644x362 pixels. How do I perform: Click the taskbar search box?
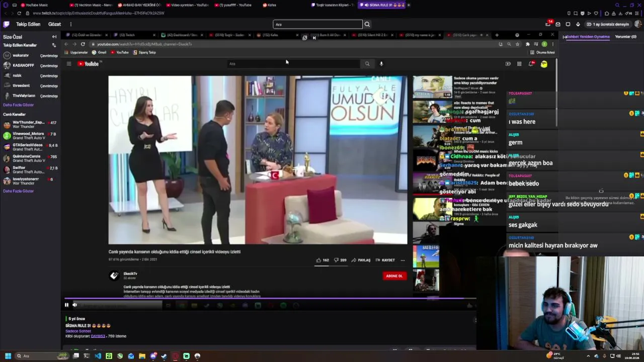coord(42,356)
